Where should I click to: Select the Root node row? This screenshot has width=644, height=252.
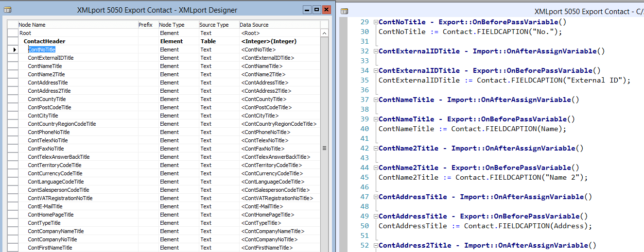coord(164,33)
